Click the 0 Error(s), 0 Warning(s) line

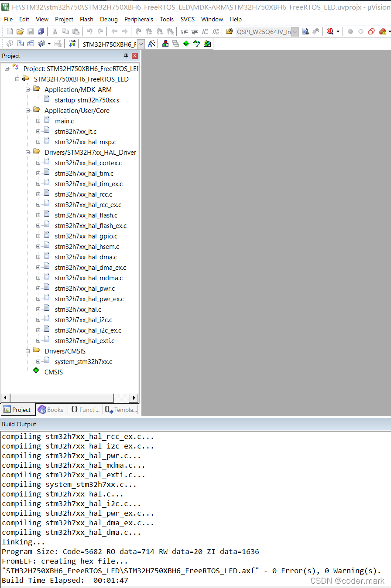(x=191, y=571)
